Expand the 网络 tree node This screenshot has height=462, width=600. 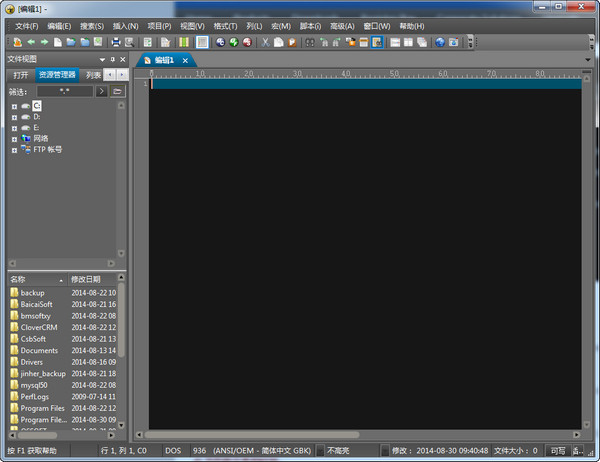14,138
